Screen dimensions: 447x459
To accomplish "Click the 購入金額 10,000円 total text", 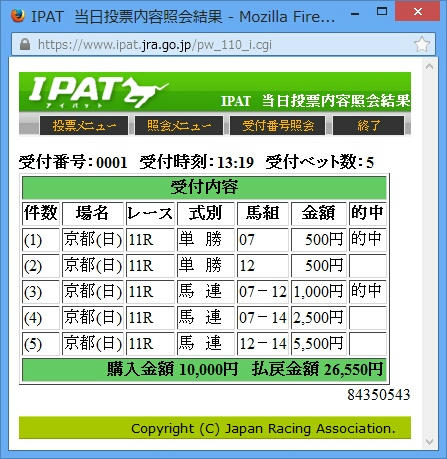I will point(172,369).
